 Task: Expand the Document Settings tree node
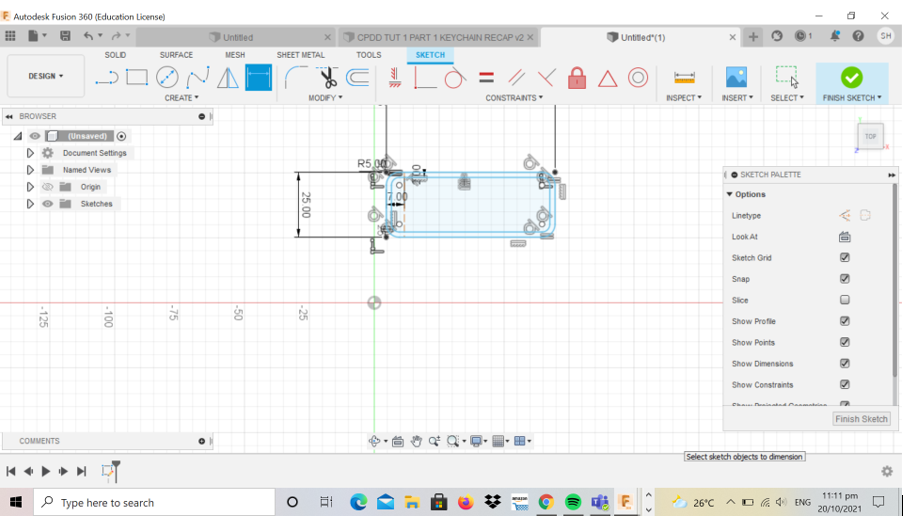[x=30, y=153]
